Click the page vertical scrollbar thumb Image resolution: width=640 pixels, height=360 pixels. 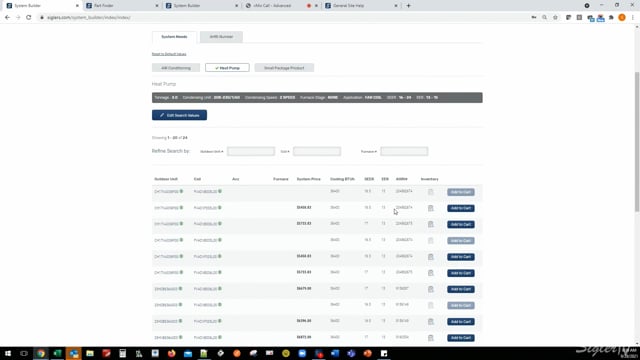(x=637, y=141)
